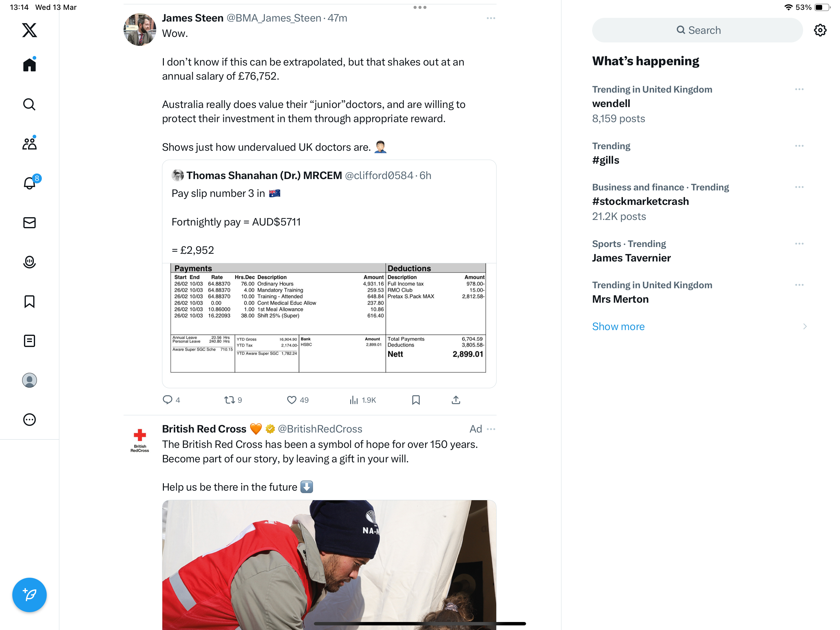
Task: Tap the compose post button
Action: 29,595
